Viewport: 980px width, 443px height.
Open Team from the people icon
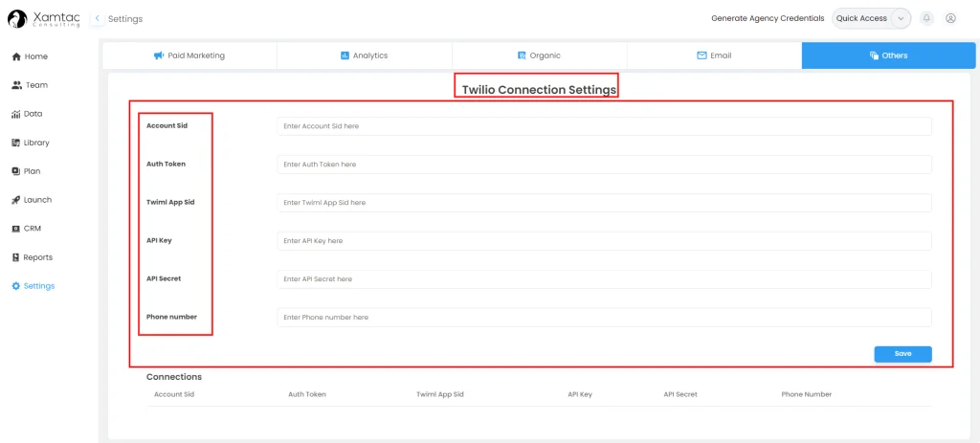16,85
